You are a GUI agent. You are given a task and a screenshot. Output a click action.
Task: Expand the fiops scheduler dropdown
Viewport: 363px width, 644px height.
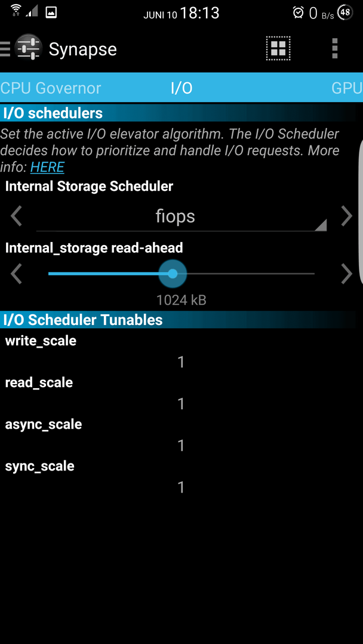point(181,216)
